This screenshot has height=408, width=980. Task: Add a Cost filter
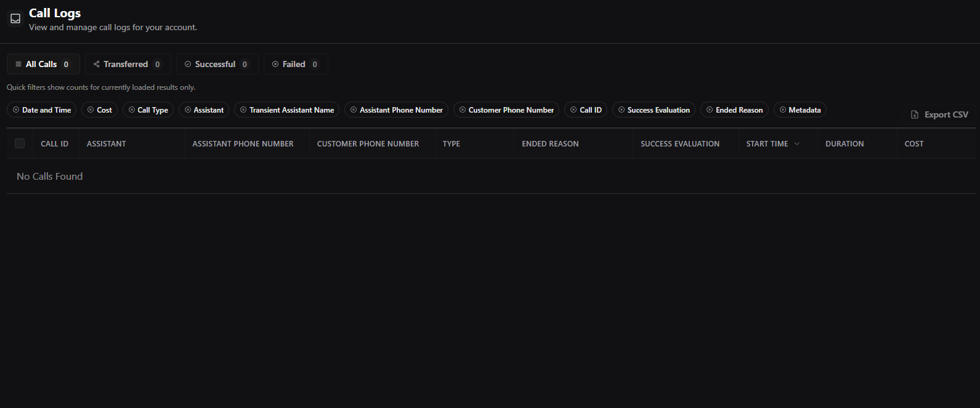tap(99, 110)
